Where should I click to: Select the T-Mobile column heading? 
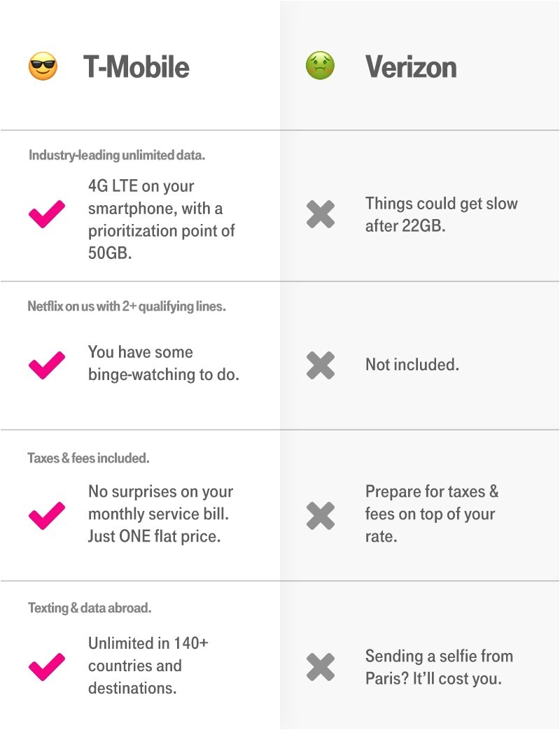pos(136,67)
